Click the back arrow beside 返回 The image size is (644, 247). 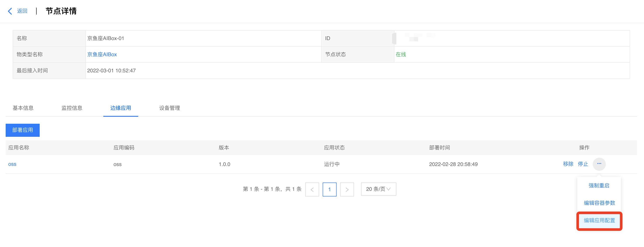pyautogui.click(x=10, y=11)
